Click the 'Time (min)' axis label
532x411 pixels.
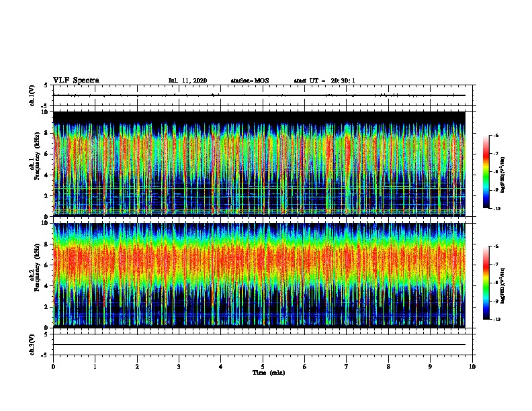(269, 373)
